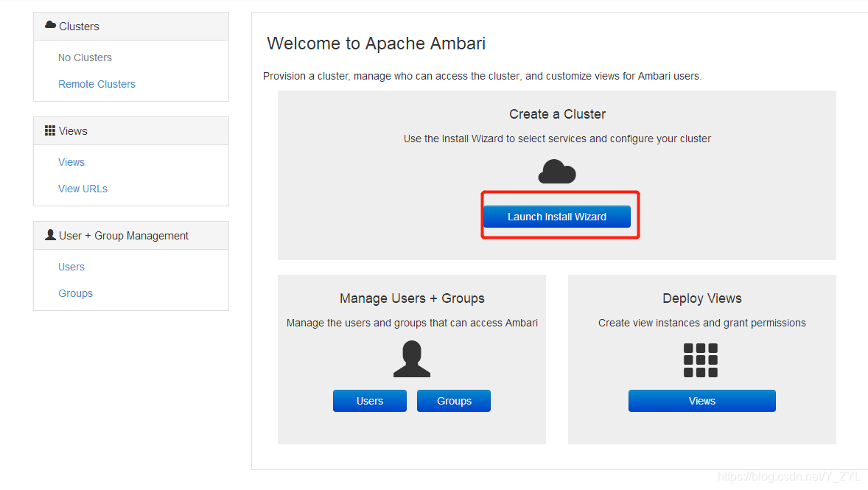Click the 'Create a Cluster' title

point(558,114)
